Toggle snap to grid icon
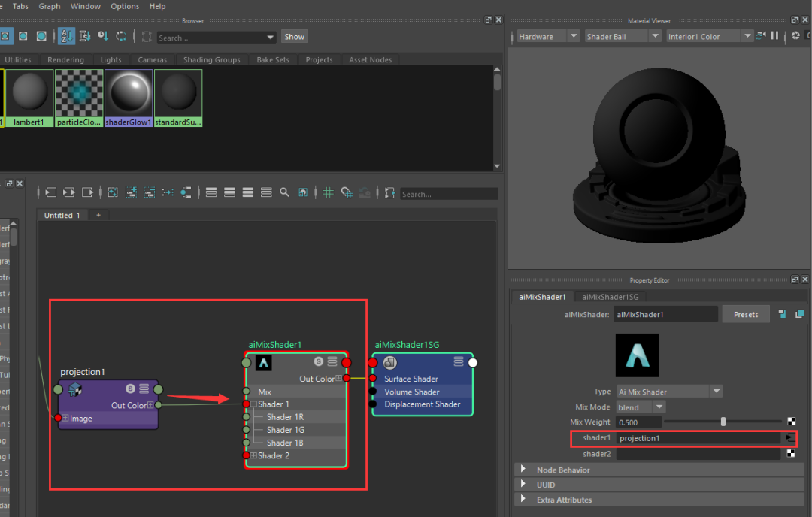 [347, 193]
